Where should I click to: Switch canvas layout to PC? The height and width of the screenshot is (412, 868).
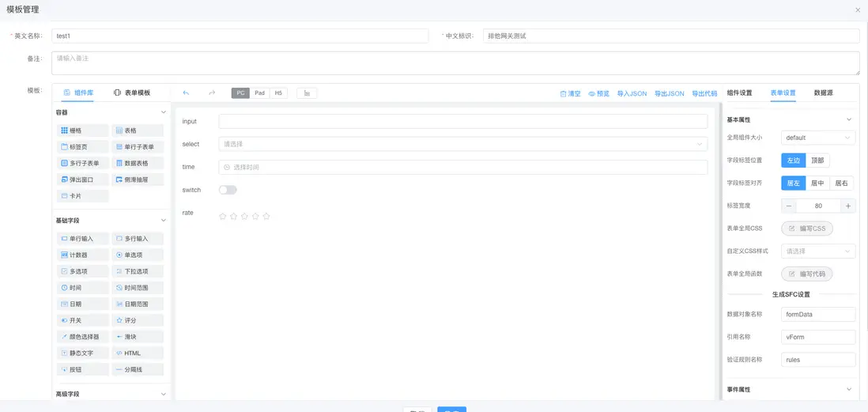[x=241, y=93]
